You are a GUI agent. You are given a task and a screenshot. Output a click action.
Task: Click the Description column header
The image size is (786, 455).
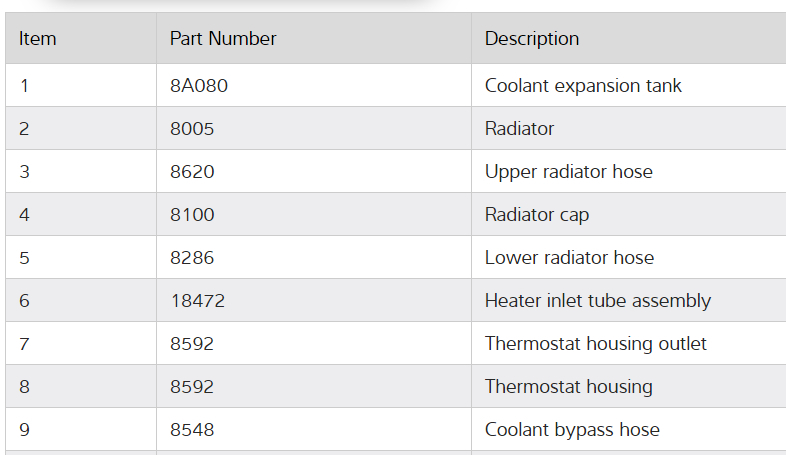point(532,39)
